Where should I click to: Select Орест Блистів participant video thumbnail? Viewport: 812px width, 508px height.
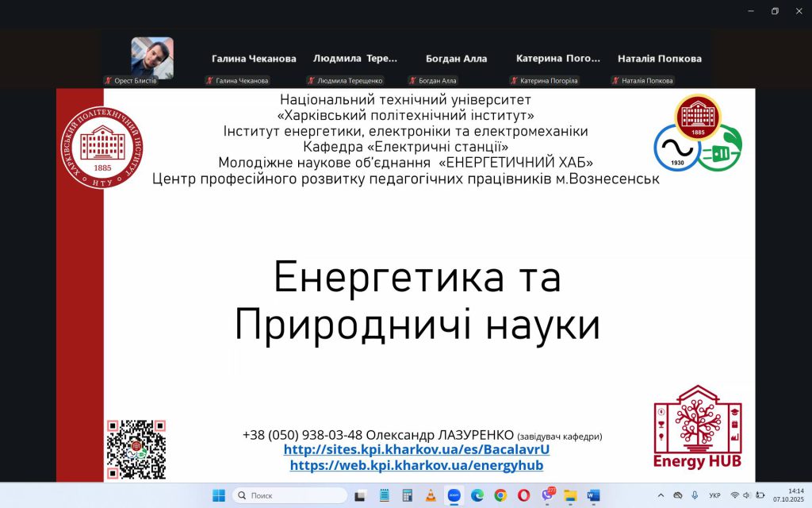click(152, 57)
